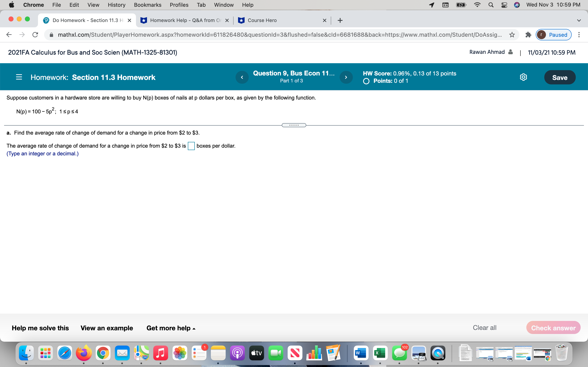The width and height of the screenshot is (588, 367).
Task: Expand the dotted divider between question sections
Action: pyautogui.click(x=294, y=125)
